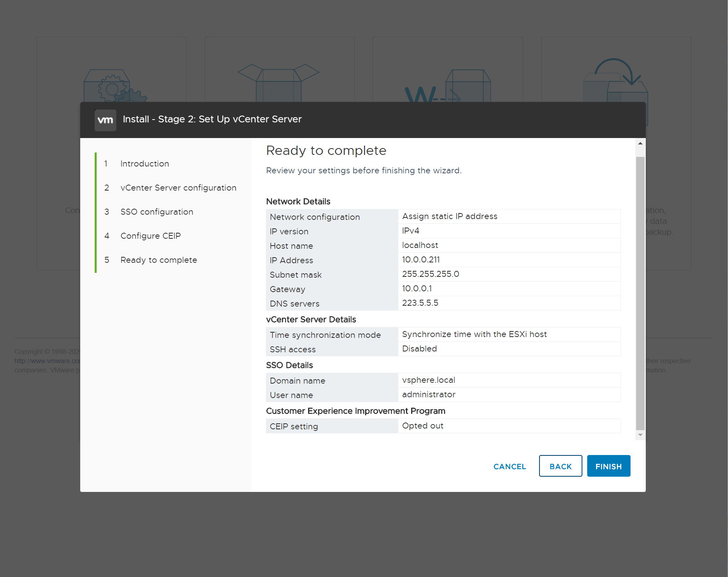Click the Upgrade card open box icon in background
The height and width of the screenshot is (577, 728).
(x=278, y=83)
